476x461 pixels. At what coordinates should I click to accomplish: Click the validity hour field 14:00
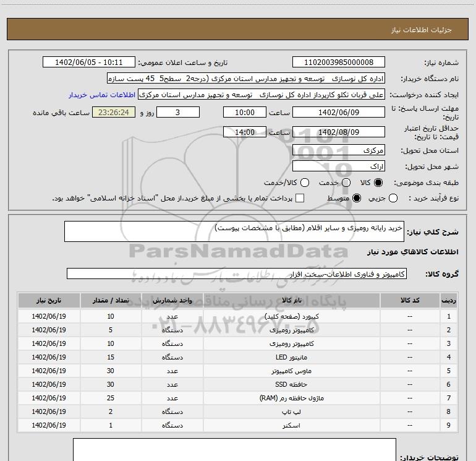click(x=245, y=132)
